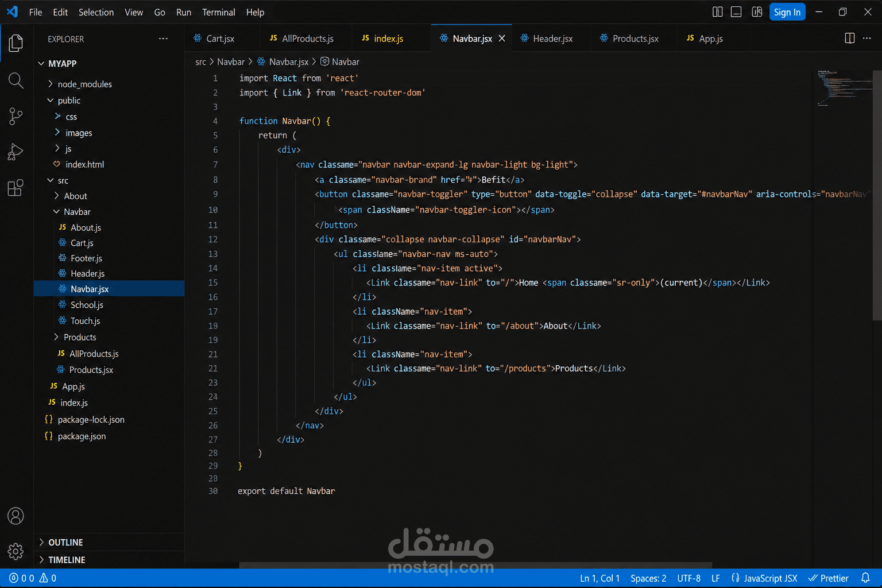Open the Accounts icon

point(16,516)
